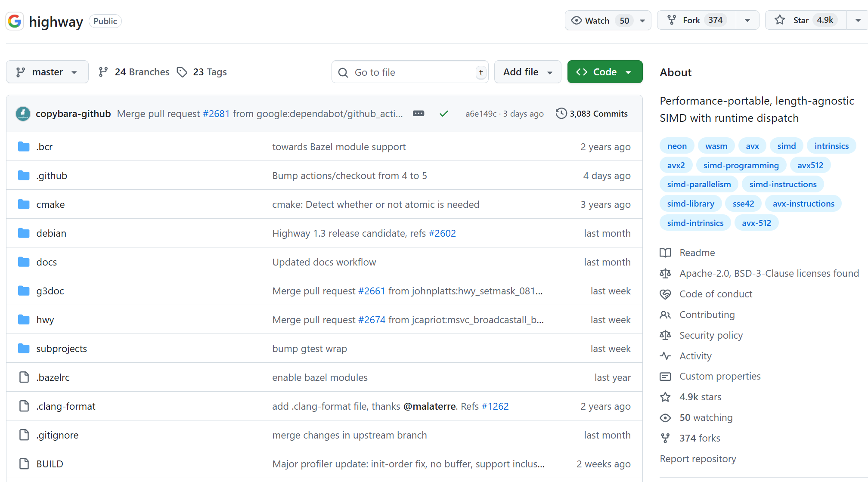The width and height of the screenshot is (868, 482).
Task: Expand commit message with ellipsis icon
Action: [418, 114]
